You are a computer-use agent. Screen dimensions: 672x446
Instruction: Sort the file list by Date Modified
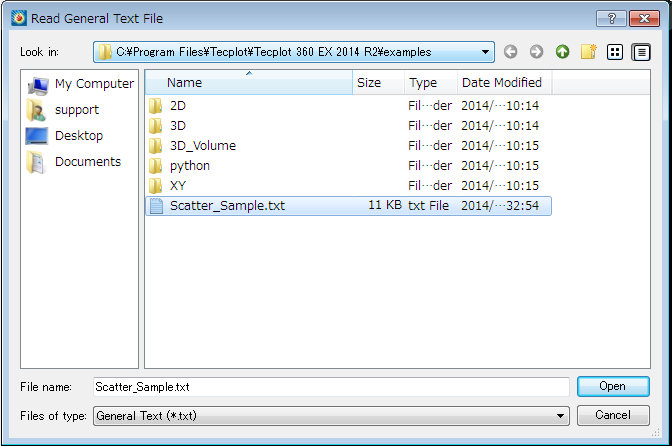pos(504,83)
